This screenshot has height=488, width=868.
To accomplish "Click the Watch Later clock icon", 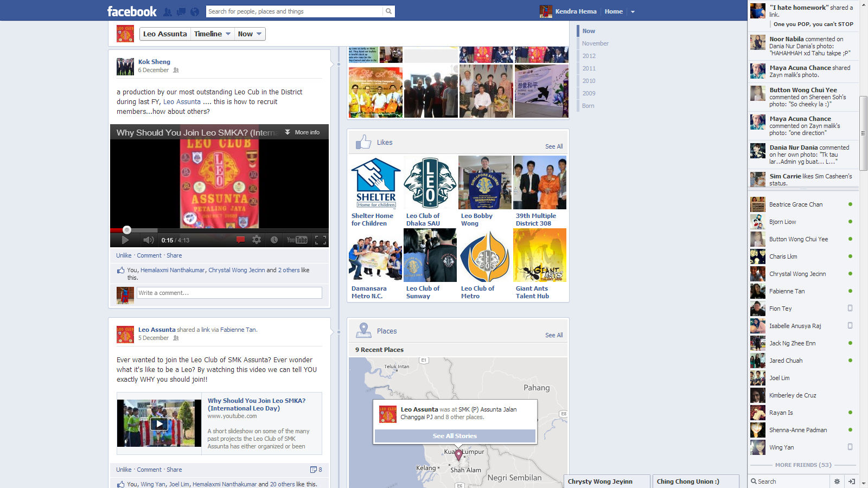I will 275,240.
